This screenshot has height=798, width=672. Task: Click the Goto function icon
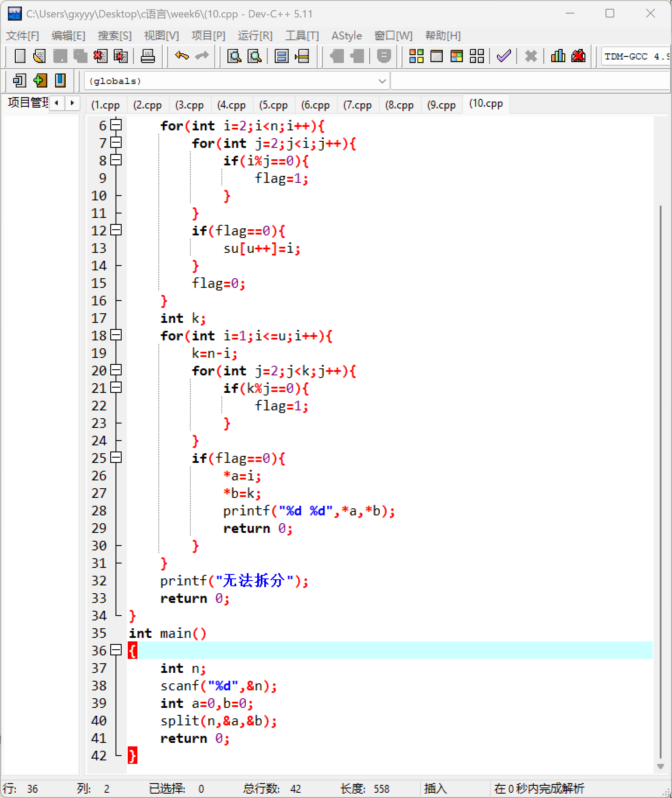tap(282, 56)
